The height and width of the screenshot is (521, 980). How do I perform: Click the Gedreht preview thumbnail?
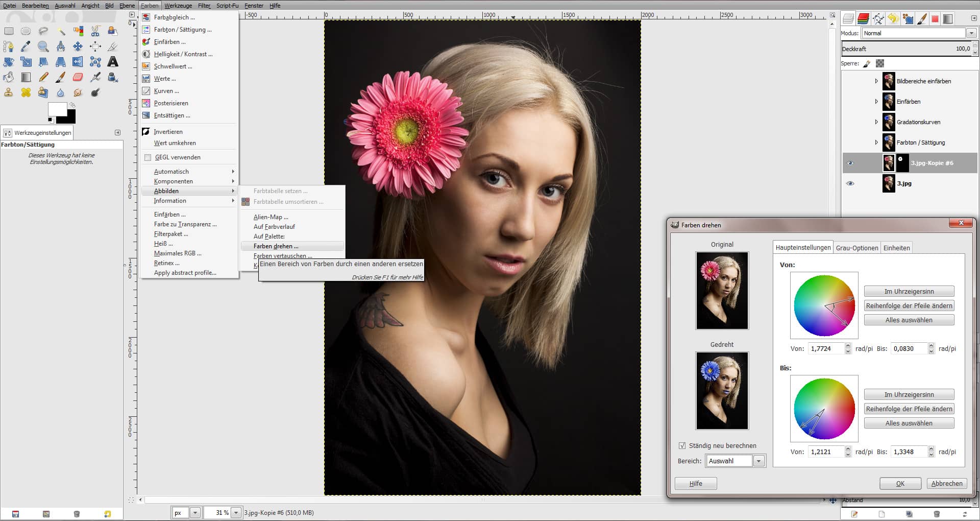(x=722, y=391)
